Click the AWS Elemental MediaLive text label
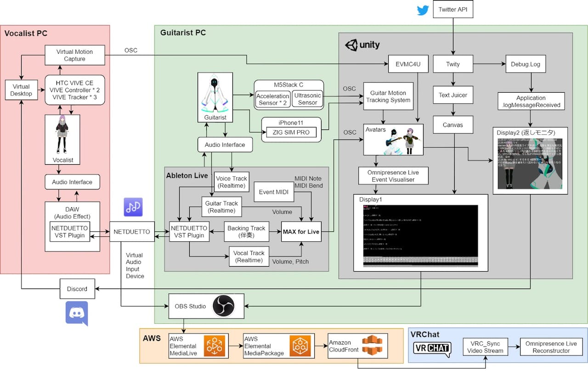The height and width of the screenshot is (373, 588). tap(183, 346)
